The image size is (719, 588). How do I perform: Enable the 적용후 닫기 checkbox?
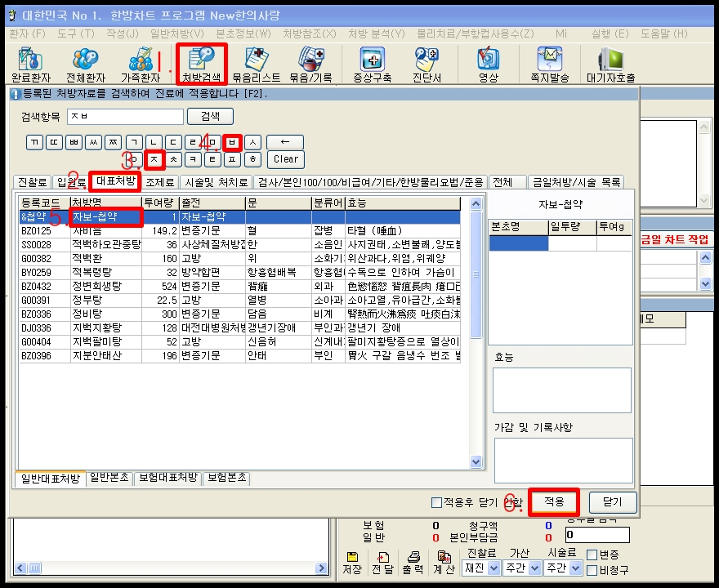click(x=436, y=502)
